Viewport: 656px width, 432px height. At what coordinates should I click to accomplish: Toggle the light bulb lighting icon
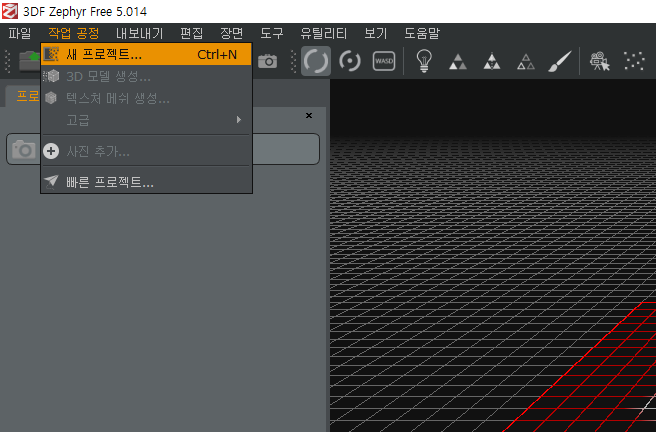pyautogui.click(x=424, y=61)
